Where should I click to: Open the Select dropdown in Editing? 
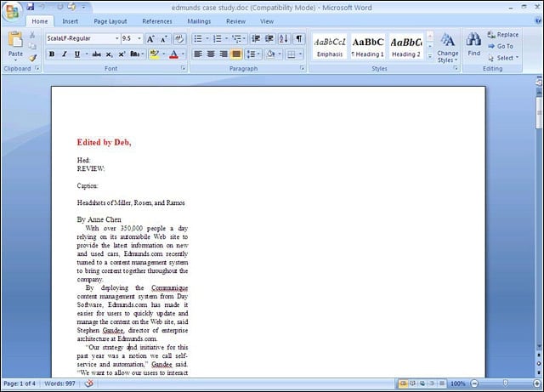point(503,58)
